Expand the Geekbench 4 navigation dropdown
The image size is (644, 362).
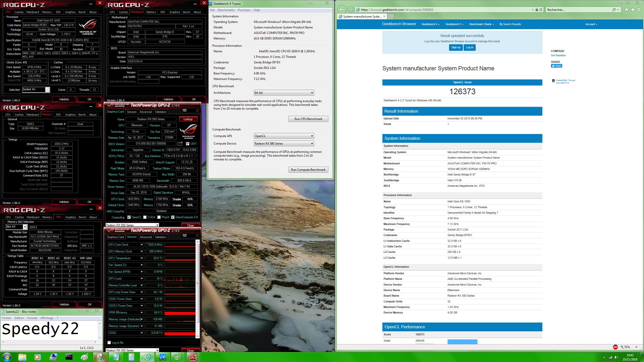pyautogui.click(x=430, y=24)
